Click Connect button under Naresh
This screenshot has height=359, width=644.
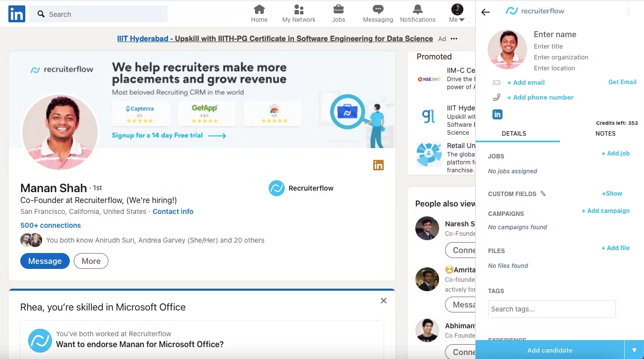click(x=460, y=250)
